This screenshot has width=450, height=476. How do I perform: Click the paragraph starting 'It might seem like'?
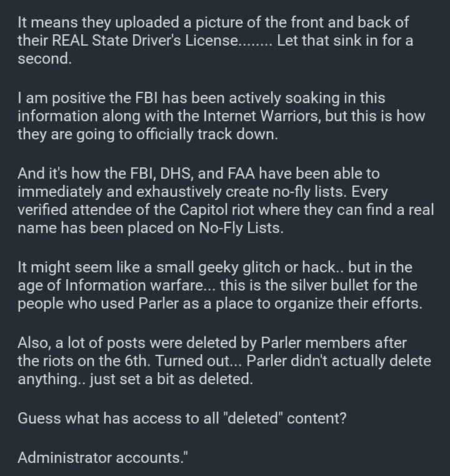point(220,285)
